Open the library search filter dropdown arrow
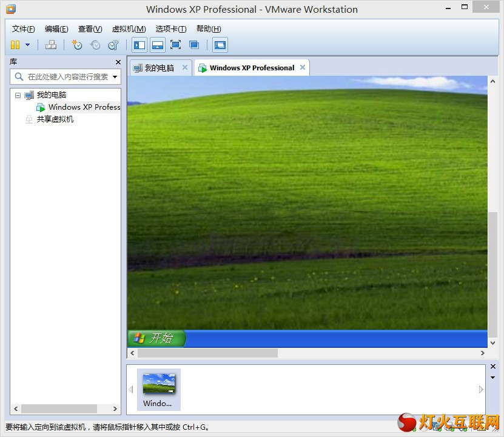 click(115, 77)
